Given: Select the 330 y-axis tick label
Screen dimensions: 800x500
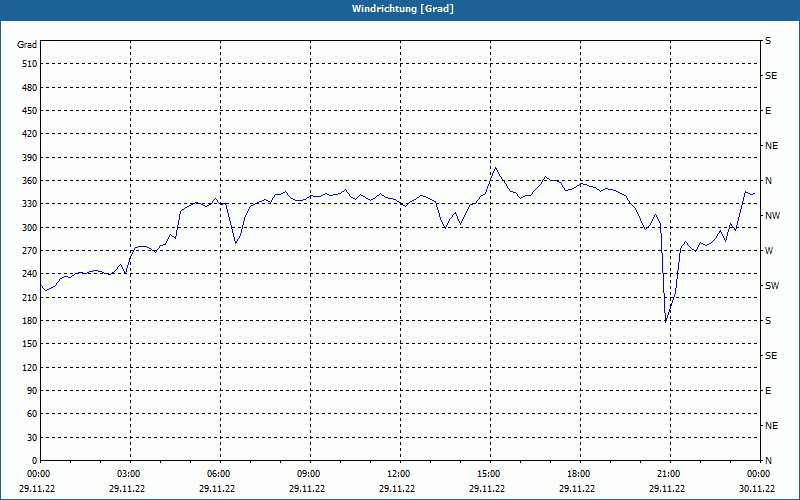Looking at the screenshot, I should click(30, 204).
